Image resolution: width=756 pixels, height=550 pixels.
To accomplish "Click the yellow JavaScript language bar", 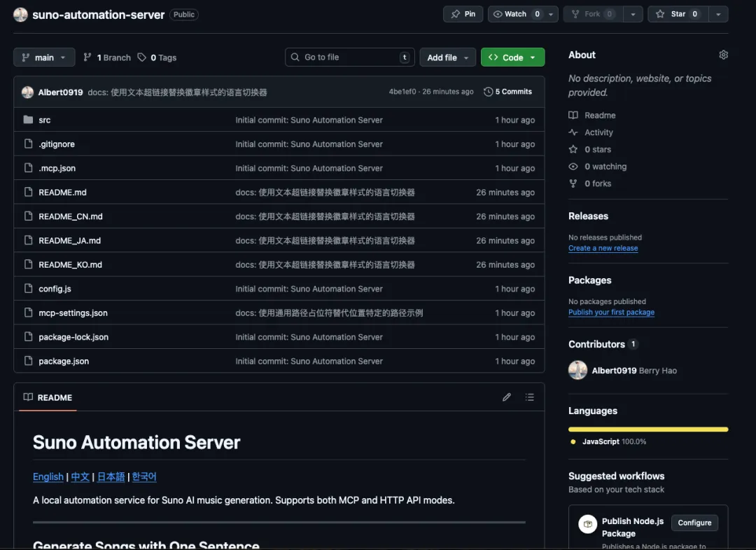I will 648,429.
